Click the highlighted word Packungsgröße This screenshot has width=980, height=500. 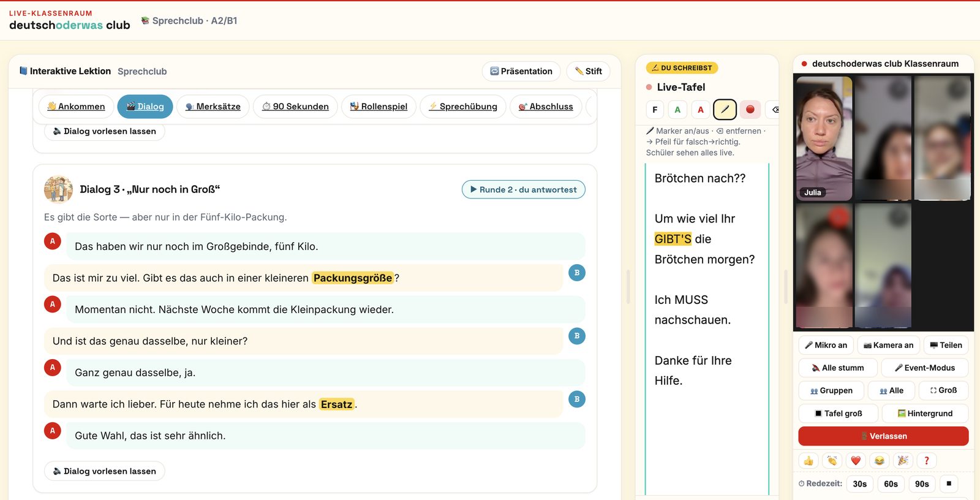click(x=353, y=278)
